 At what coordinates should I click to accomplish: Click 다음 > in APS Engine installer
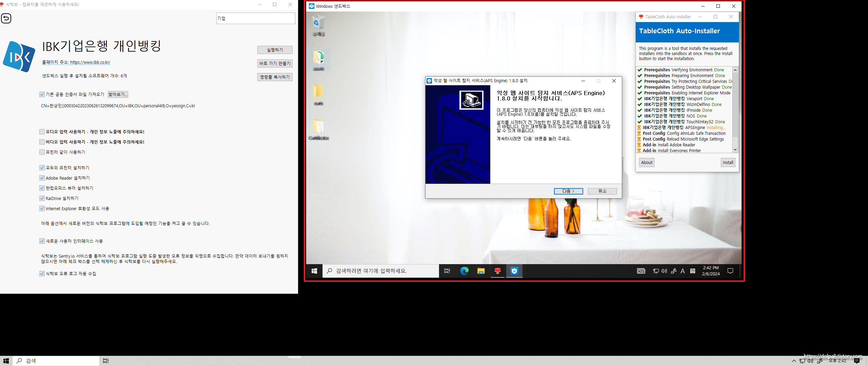pyautogui.click(x=568, y=191)
